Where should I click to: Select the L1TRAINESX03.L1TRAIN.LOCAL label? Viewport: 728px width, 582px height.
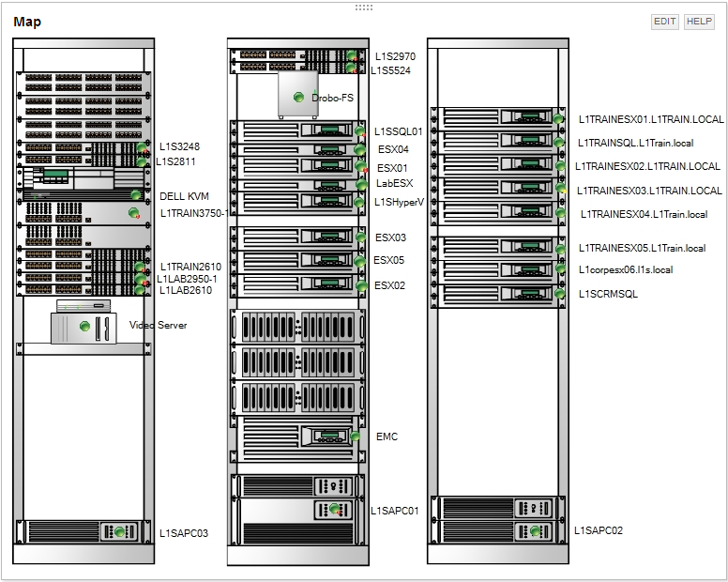[x=649, y=191]
